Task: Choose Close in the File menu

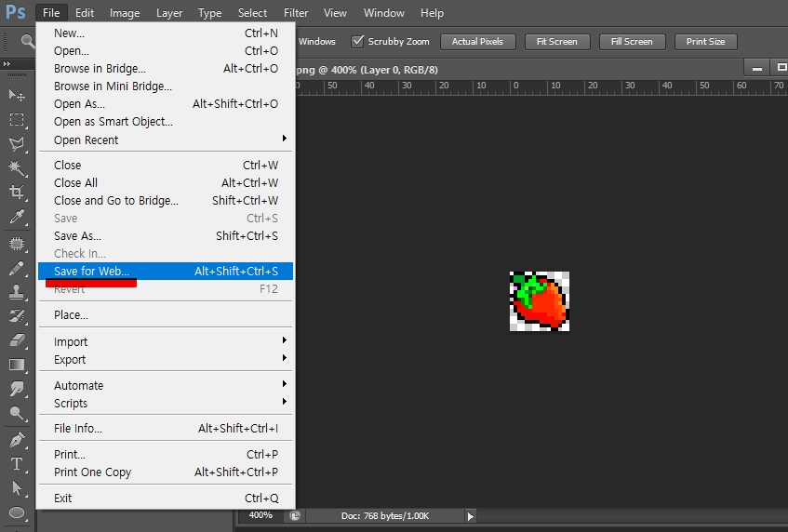Action: coord(165,165)
